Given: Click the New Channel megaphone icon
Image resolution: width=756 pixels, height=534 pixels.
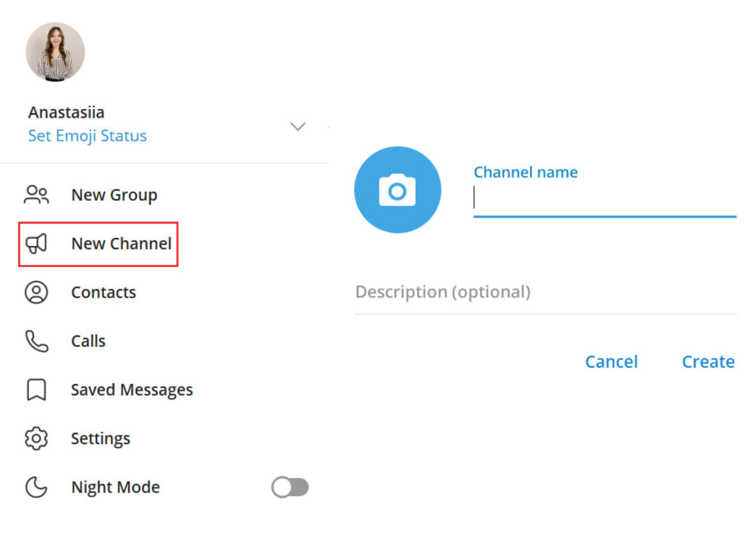Looking at the screenshot, I should click(x=35, y=244).
